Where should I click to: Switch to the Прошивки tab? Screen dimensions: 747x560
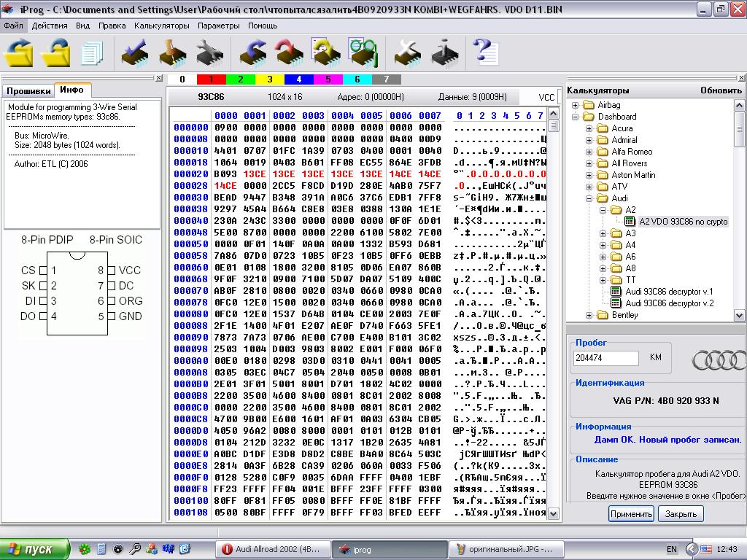tap(28, 91)
